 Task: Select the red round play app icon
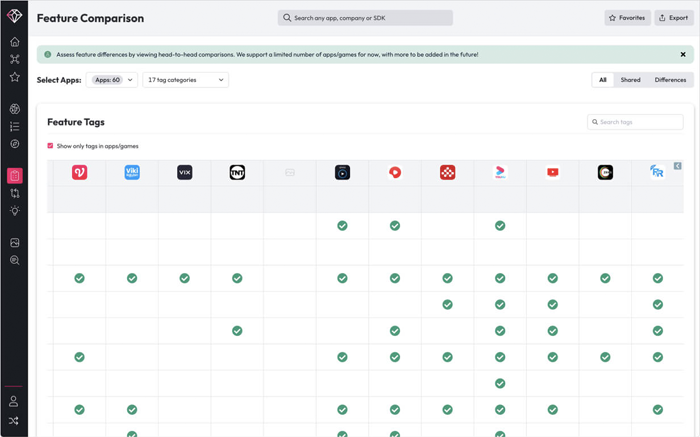click(x=395, y=172)
